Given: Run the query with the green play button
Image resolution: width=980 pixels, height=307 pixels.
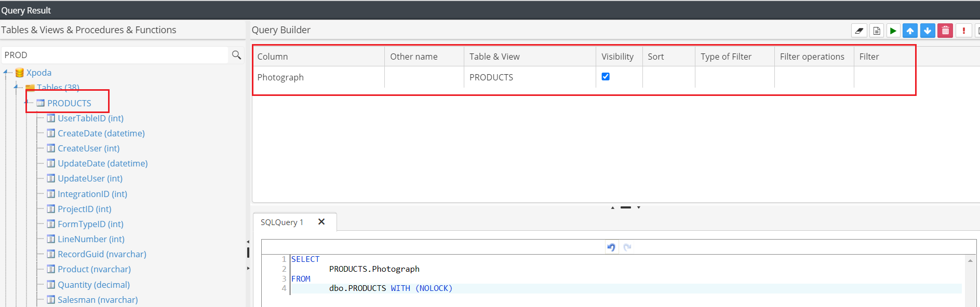Looking at the screenshot, I should pos(893,31).
